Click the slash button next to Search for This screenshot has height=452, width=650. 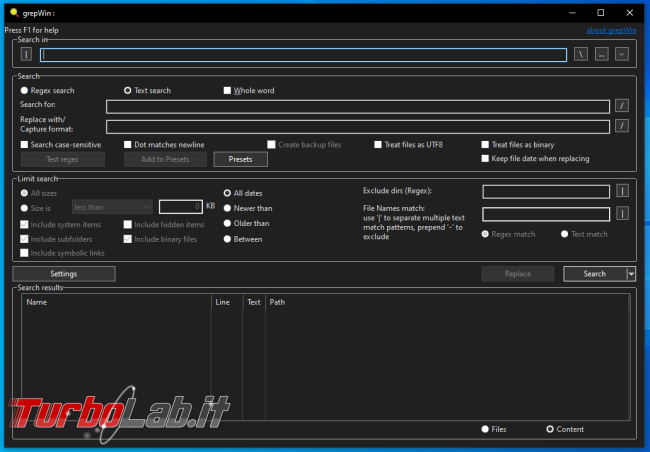(622, 106)
